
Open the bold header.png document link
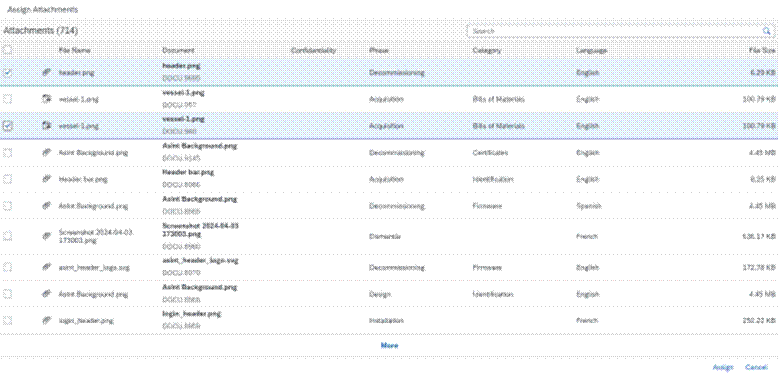181,65
